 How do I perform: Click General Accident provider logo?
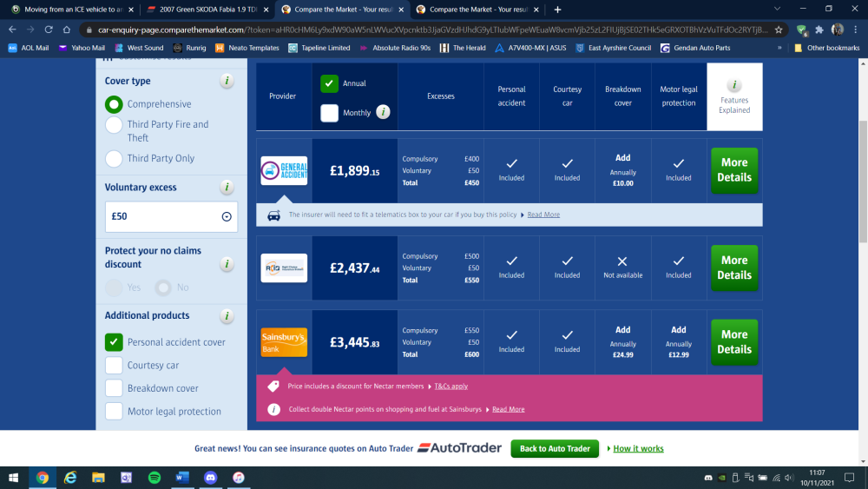click(284, 170)
